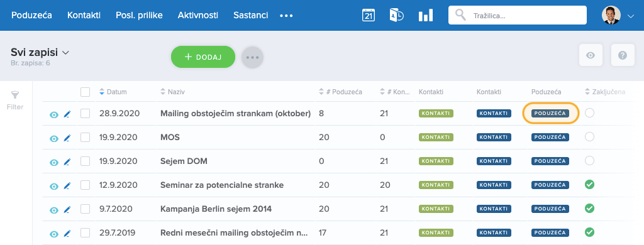
Task: Open more actions button beside Dodaj
Action: point(252,57)
